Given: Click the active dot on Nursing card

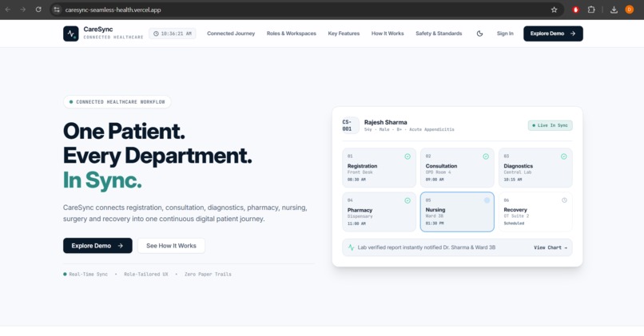Looking at the screenshot, I should [487, 200].
